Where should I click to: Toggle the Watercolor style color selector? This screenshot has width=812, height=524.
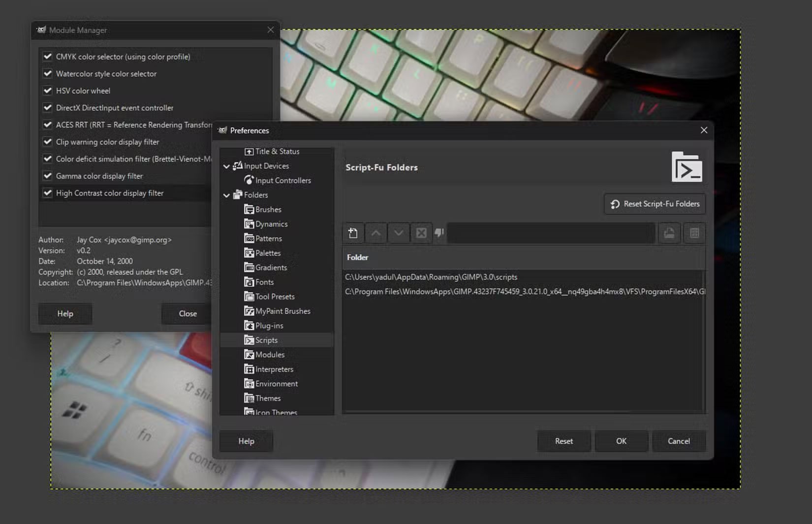[x=47, y=73]
